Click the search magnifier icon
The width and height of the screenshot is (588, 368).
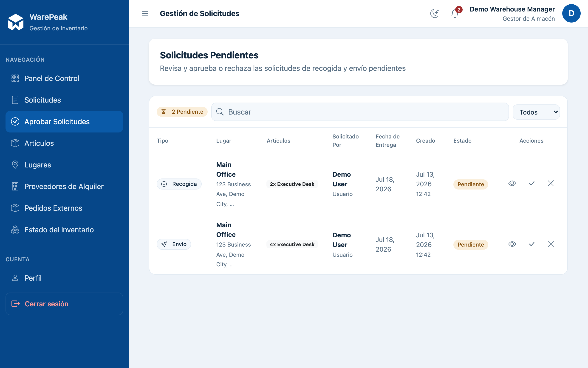[220, 112]
